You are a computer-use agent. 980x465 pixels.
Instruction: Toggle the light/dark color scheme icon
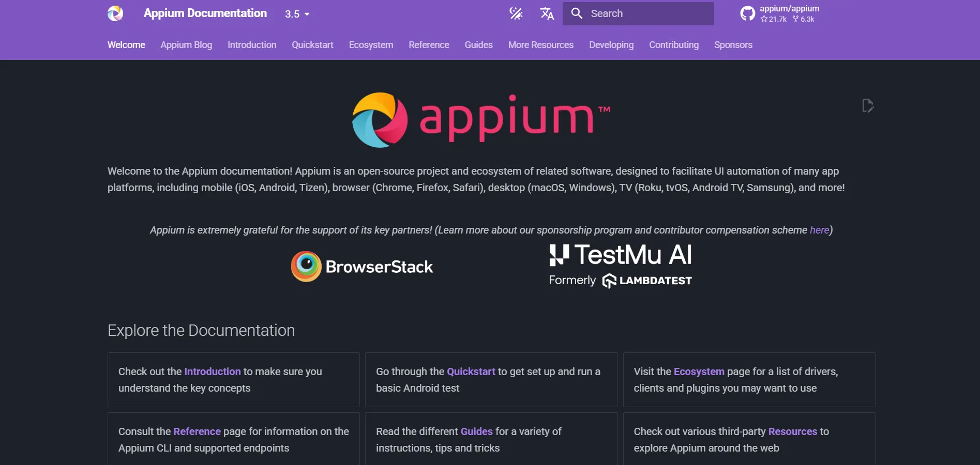pos(516,13)
